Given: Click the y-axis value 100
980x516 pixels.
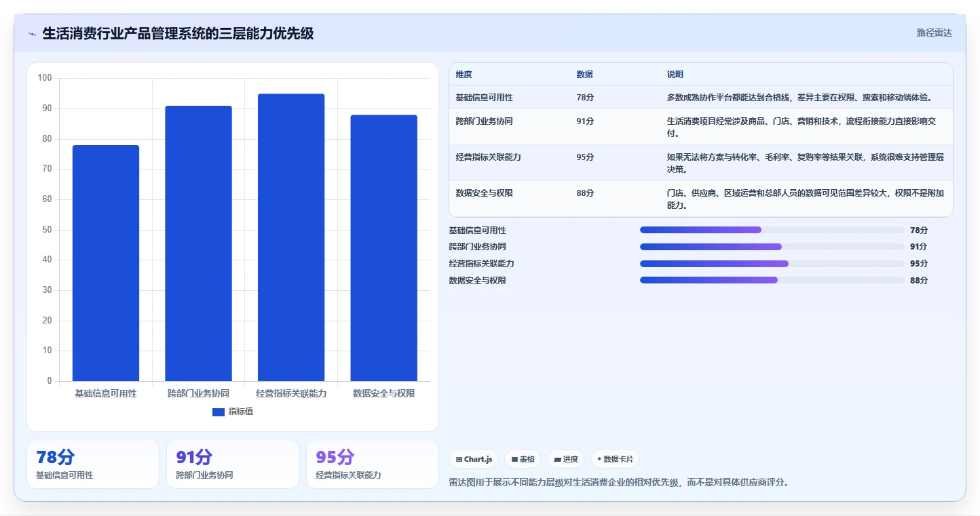Looking at the screenshot, I should [x=45, y=78].
